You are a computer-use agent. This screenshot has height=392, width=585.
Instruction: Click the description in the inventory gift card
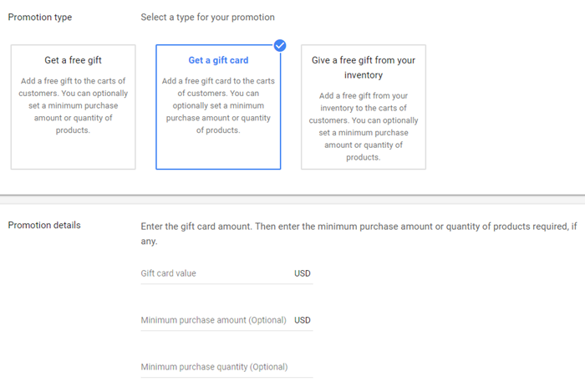[364, 126]
